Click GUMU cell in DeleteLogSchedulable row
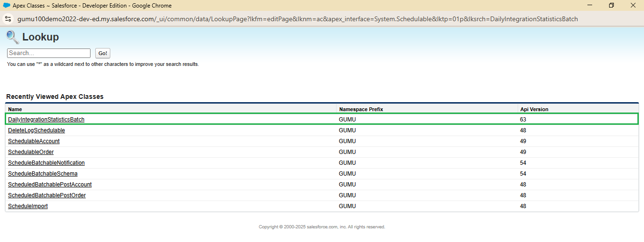 pos(347,130)
